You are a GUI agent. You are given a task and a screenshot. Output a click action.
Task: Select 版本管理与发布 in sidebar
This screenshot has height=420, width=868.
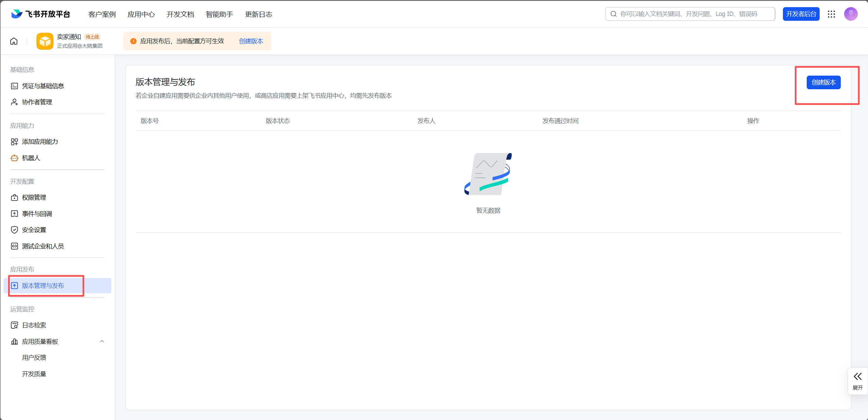(57, 285)
